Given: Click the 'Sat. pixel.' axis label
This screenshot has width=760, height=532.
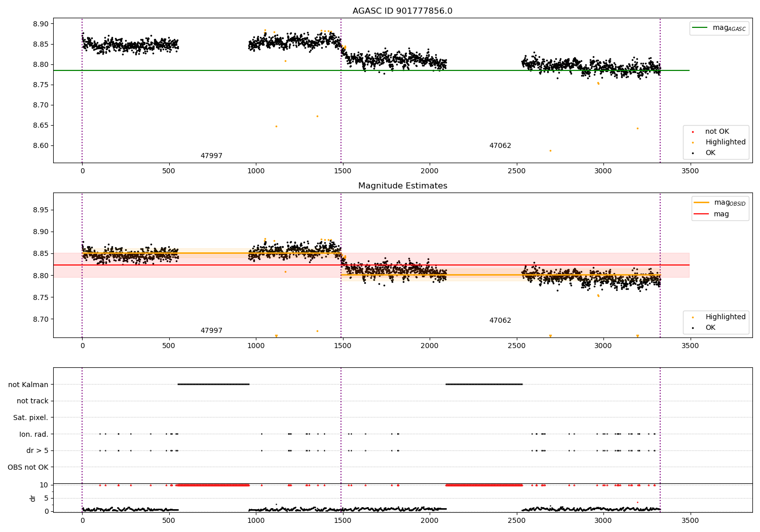Looking at the screenshot, I should click(31, 418).
